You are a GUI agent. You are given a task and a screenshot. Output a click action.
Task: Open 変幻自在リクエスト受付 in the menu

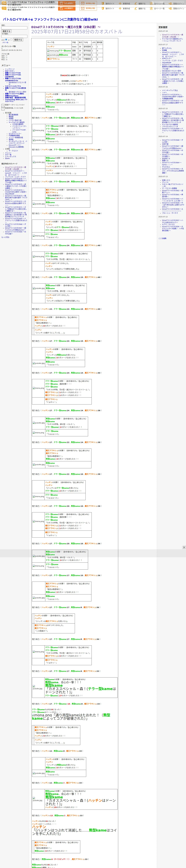point(17,92)
